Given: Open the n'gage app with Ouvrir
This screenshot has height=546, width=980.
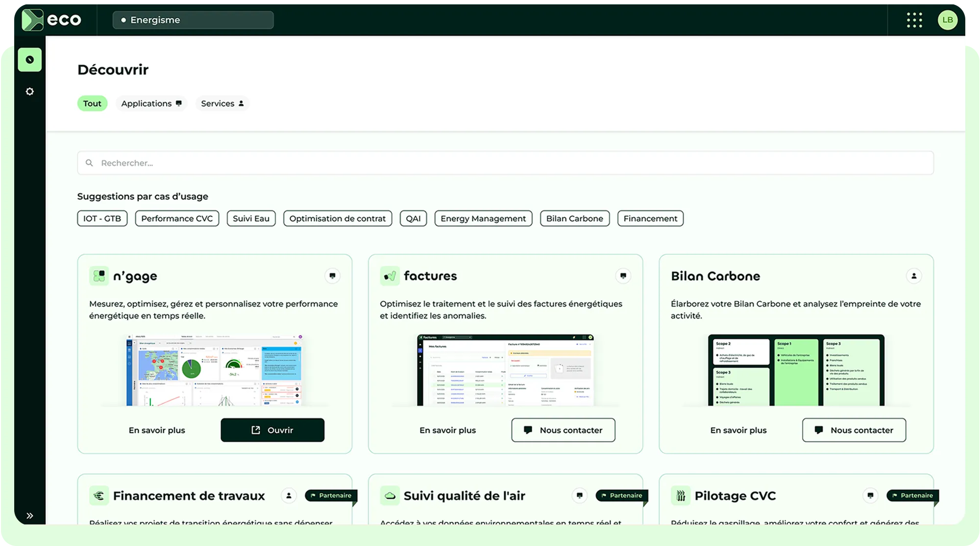Looking at the screenshot, I should click(272, 430).
